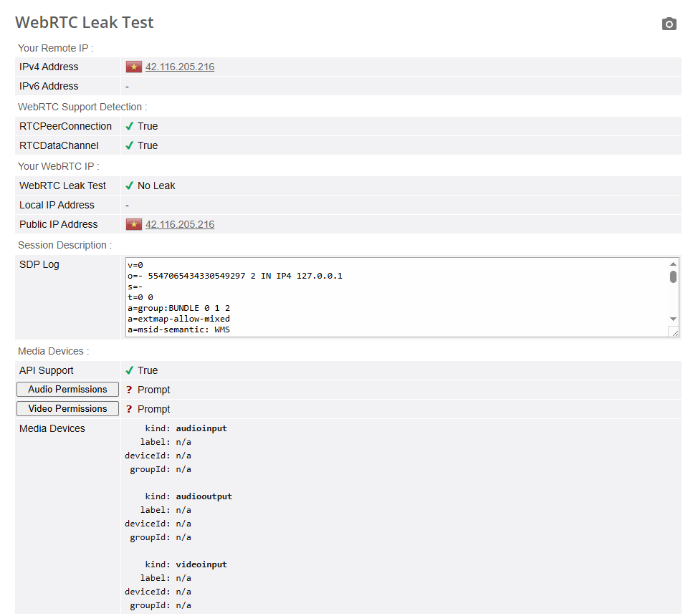Click the SDP Log scroll up arrow
This screenshot has width=693, height=616.
[673, 264]
